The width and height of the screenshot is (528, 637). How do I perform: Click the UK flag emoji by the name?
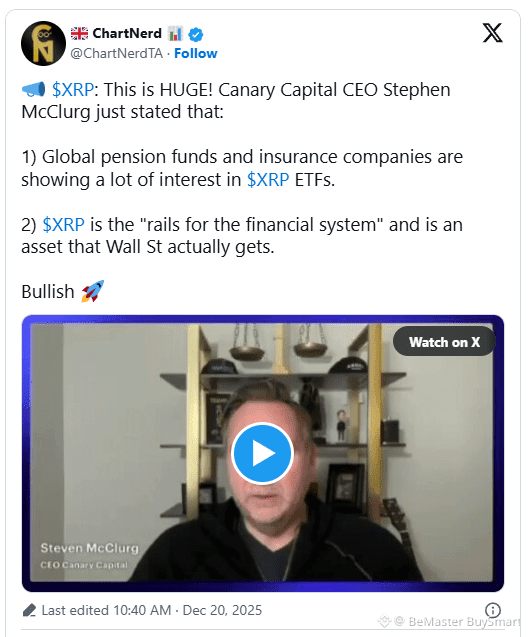[x=79, y=33]
